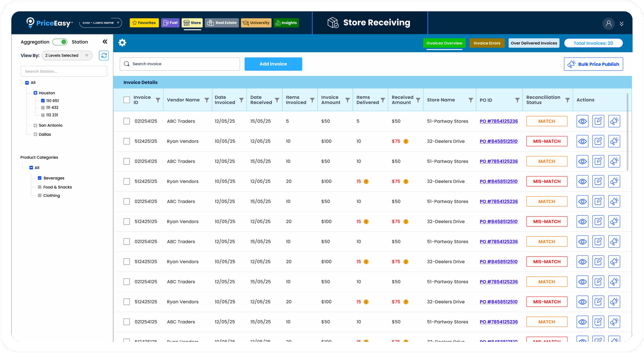Screen dimensions: 644x353
Task: Publish price for first Ryan Vendors row
Action: 614,141
